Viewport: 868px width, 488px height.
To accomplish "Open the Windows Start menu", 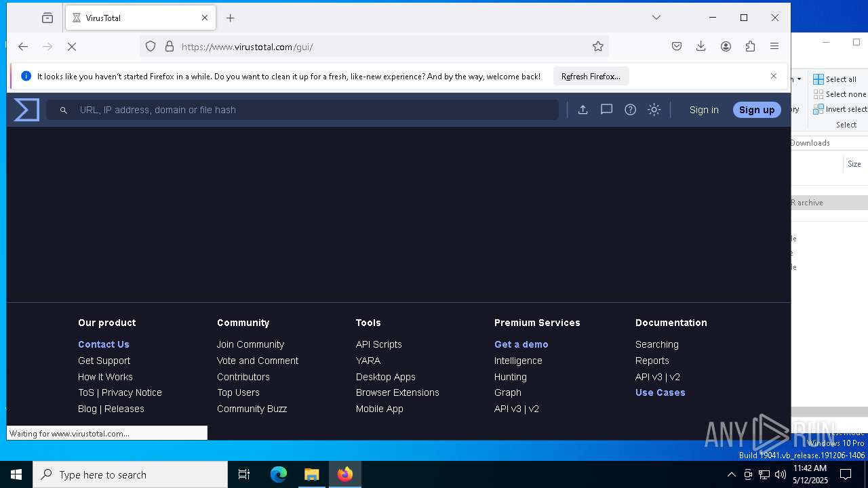I will (16, 474).
